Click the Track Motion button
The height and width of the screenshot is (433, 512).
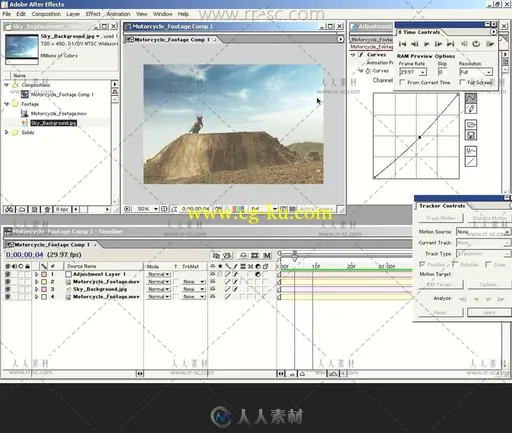(x=441, y=218)
